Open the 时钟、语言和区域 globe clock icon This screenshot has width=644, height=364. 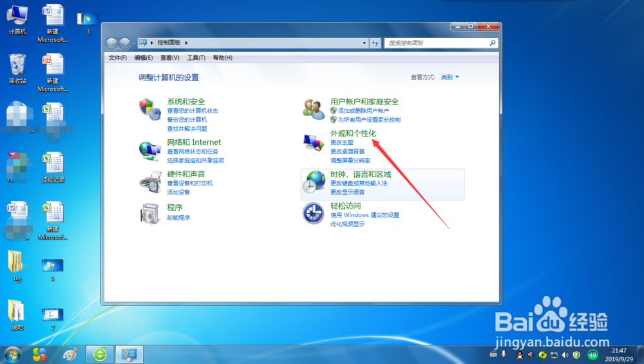point(314,182)
